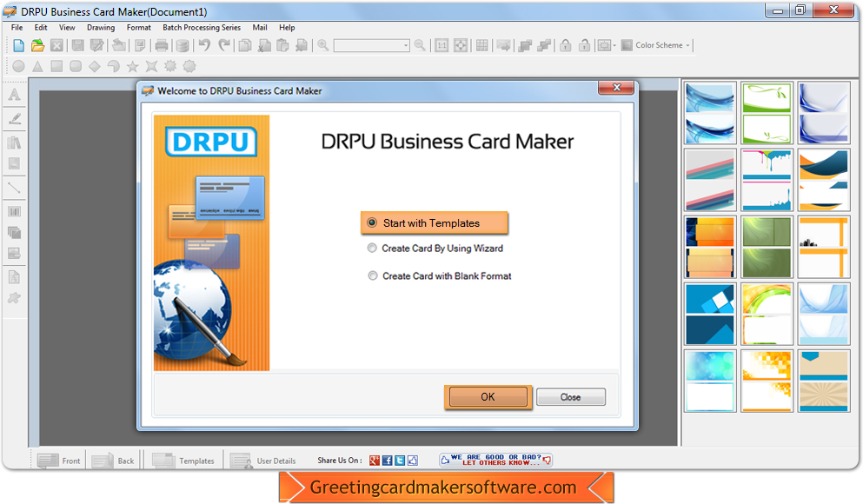Image resolution: width=863 pixels, height=504 pixels.
Task: Select the barcode tool in sidebar
Action: pos(14,211)
